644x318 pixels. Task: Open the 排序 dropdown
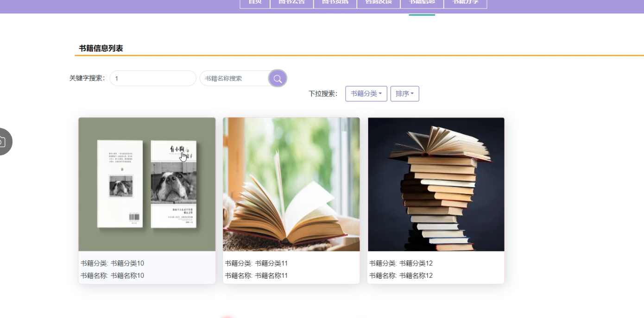[x=404, y=94]
